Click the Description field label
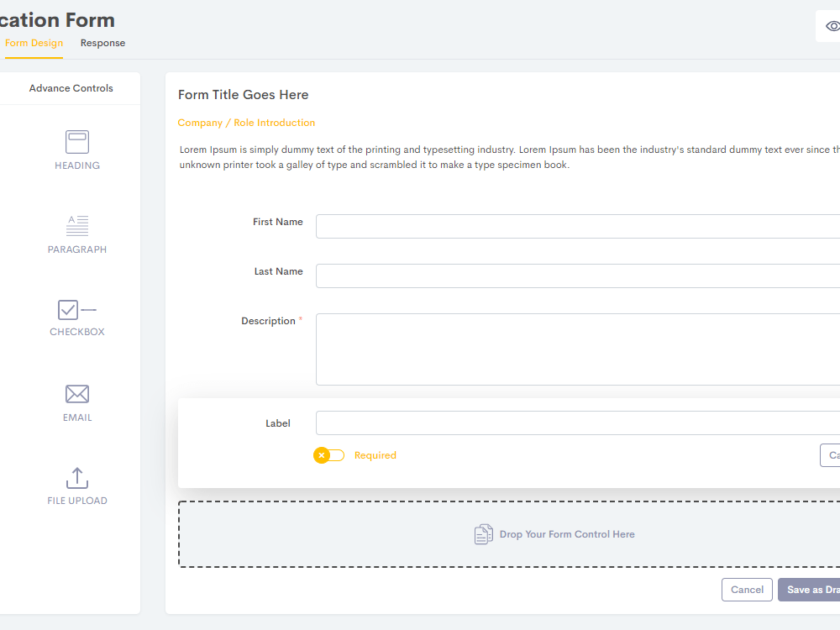Screen dimensions: 840x630 268,321
